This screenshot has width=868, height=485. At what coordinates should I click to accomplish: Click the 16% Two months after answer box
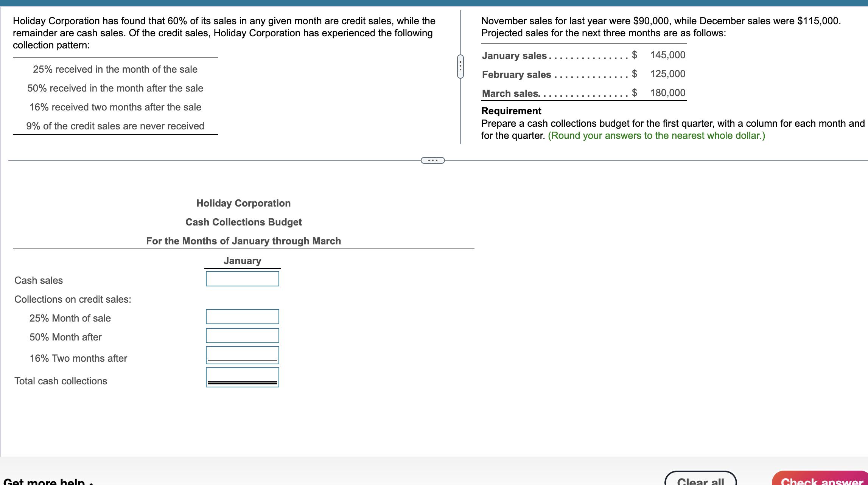pos(242,356)
